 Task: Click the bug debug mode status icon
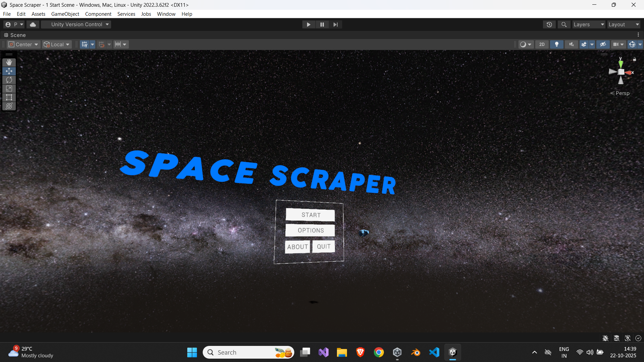pyautogui.click(x=605, y=338)
